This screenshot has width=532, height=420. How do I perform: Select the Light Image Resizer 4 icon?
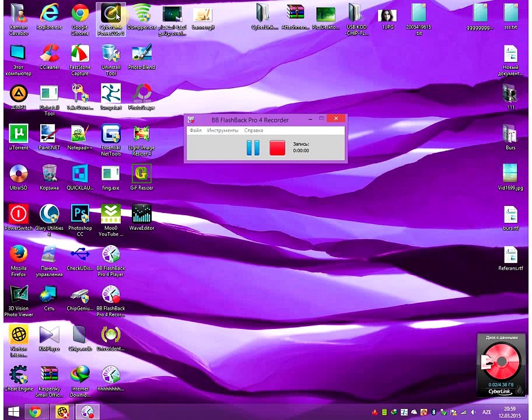tap(142, 140)
